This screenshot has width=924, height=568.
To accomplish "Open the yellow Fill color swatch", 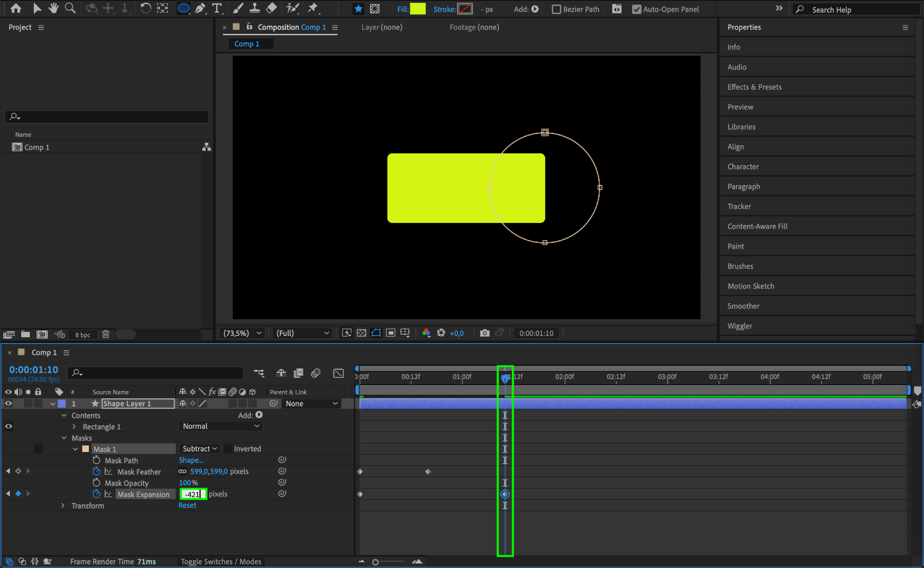I will [x=417, y=9].
